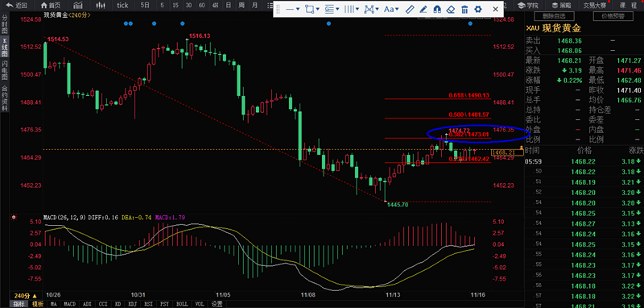Open the candlestick chart type icon

(x=100, y=6)
